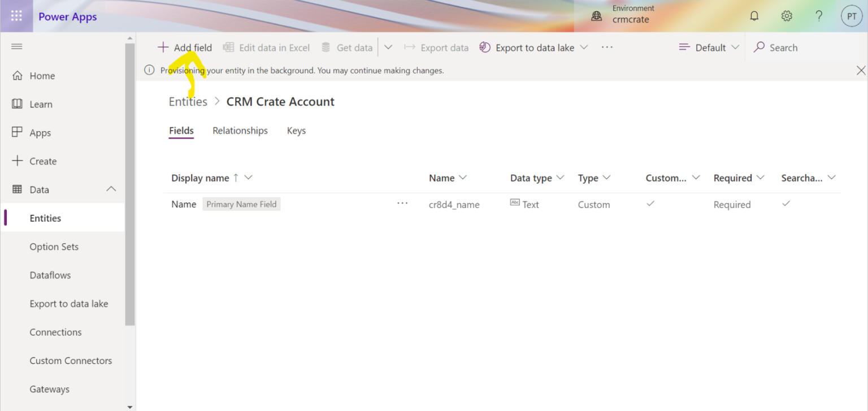Open notifications via the bell icon

(x=754, y=16)
